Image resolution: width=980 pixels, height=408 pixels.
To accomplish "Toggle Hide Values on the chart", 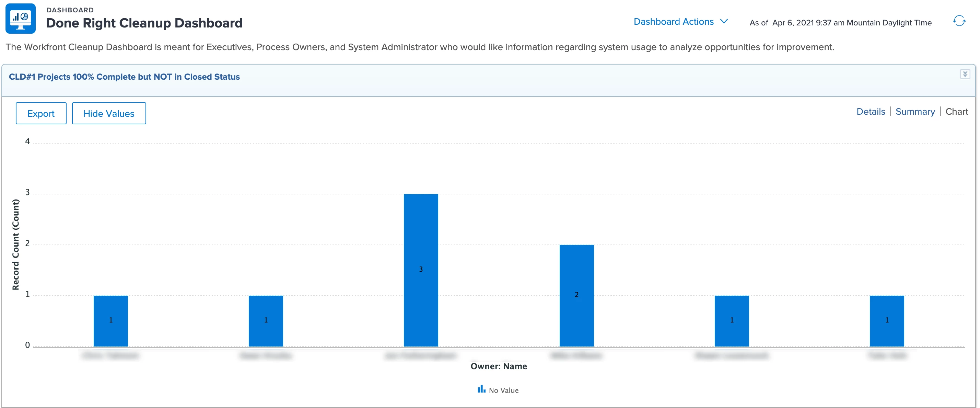I will tap(109, 113).
